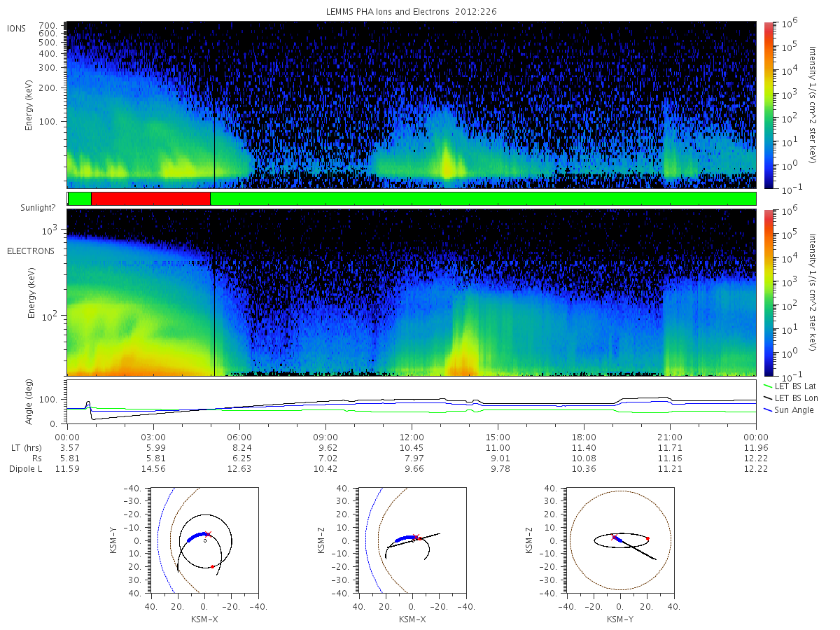The height and width of the screenshot is (630, 840).
Task: Click the '09:00' time axis label
Action: (325, 436)
